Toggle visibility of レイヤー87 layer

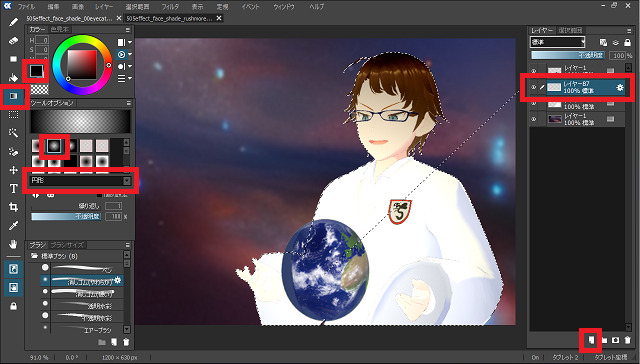(x=533, y=87)
